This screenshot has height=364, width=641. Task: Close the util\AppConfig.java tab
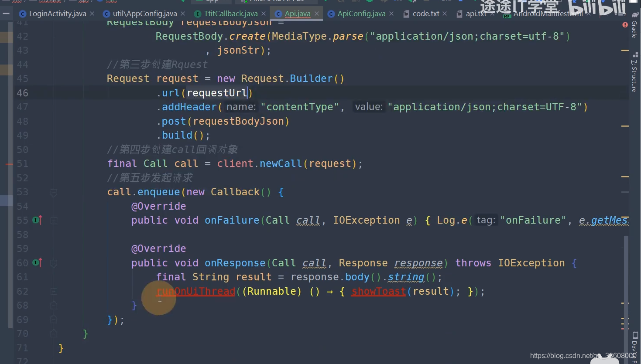click(183, 14)
